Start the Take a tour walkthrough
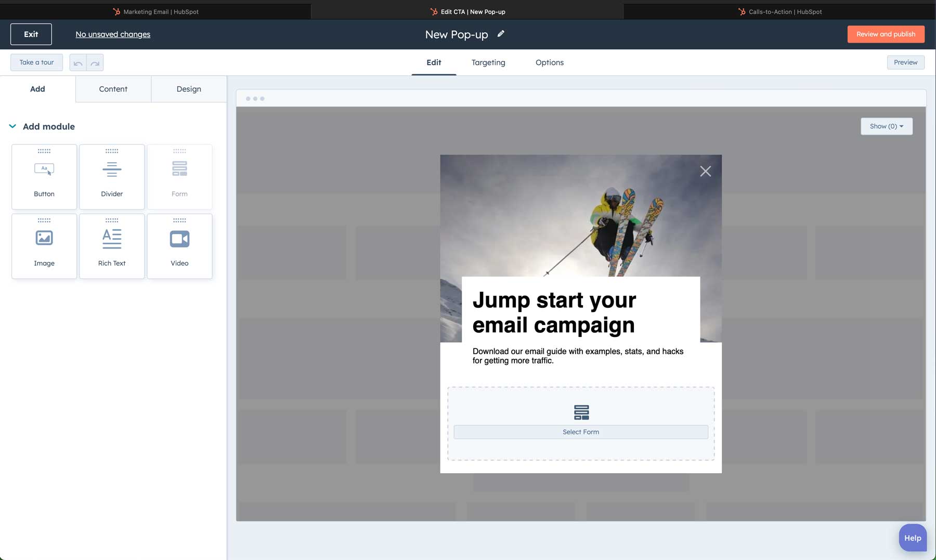Image resolution: width=936 pixels, height=560 pixels. (x=36, y=62)
